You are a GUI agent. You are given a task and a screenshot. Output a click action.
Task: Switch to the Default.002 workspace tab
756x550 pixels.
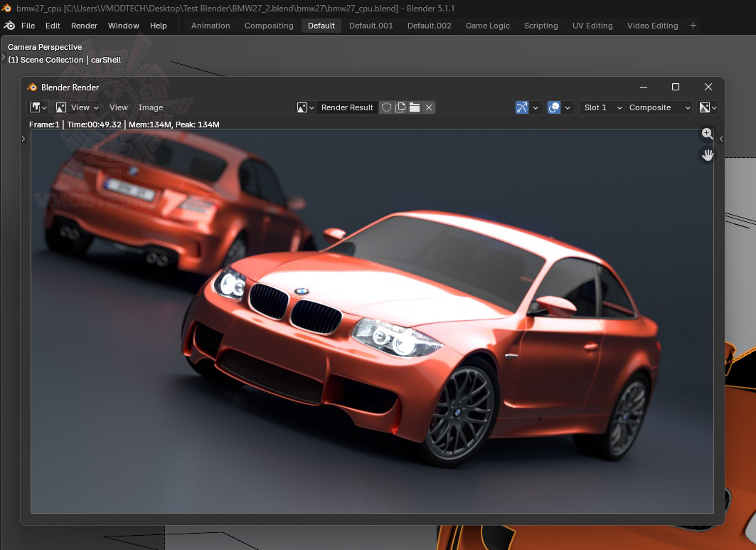[429, 26]
